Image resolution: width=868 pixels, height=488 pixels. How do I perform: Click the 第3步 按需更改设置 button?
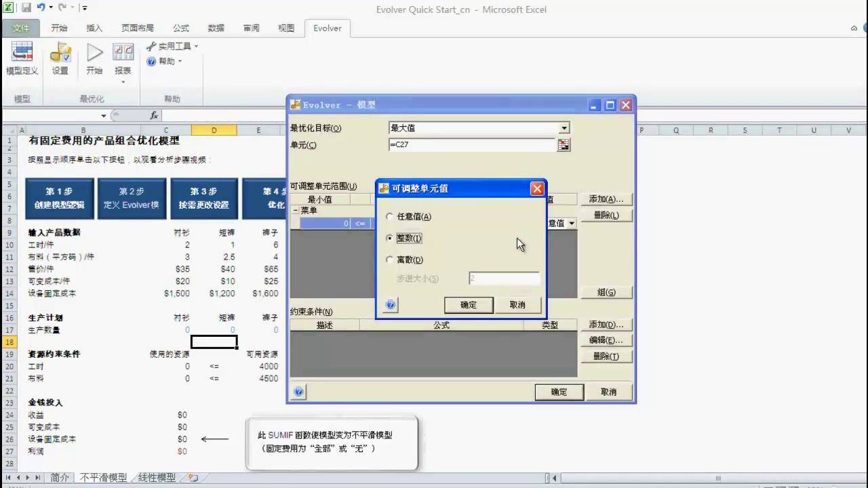(204, 198)
